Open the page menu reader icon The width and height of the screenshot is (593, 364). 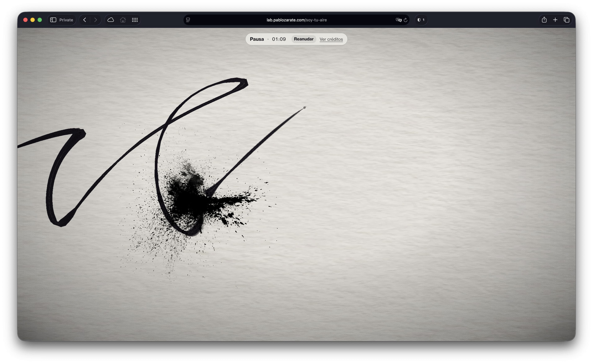pyautogui.click(x=188, y=20)
